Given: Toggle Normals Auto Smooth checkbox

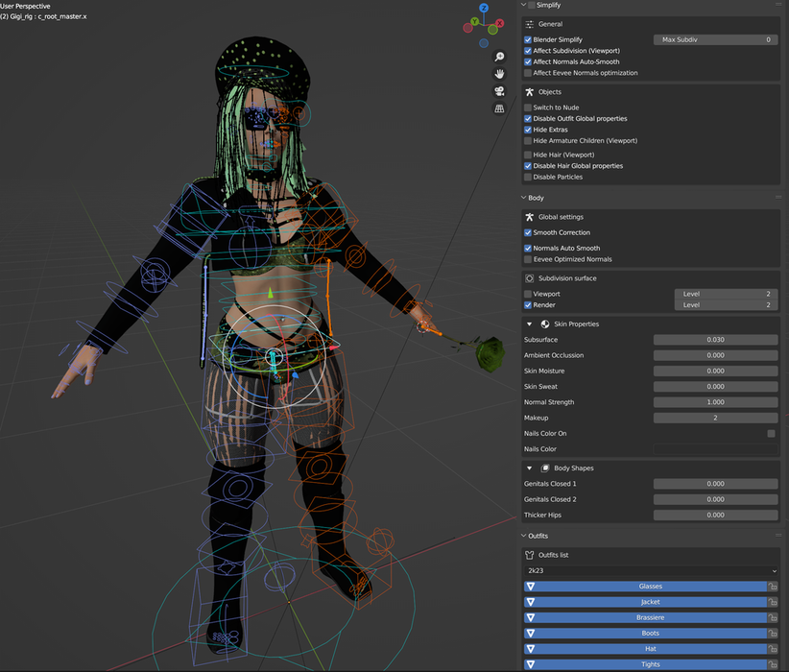Looking at the screenshot, I should pos(528,249).
